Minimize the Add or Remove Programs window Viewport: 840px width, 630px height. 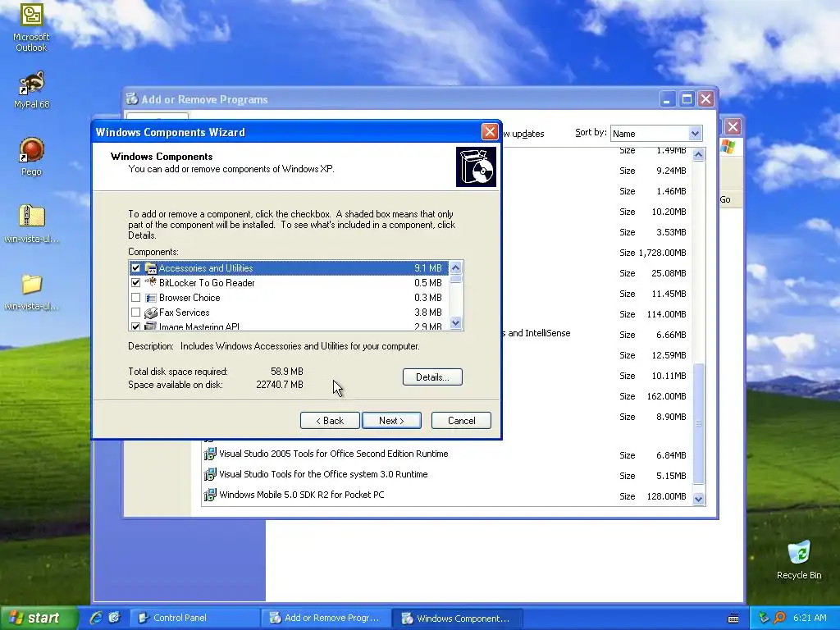tap(667, 99)
